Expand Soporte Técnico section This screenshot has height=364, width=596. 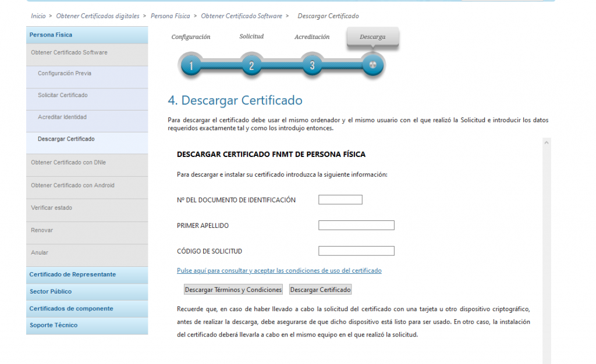click(x=87, y=326)
